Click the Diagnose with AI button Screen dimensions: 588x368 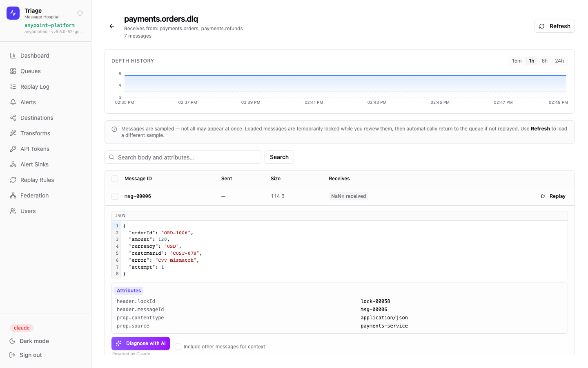point(140,343)
